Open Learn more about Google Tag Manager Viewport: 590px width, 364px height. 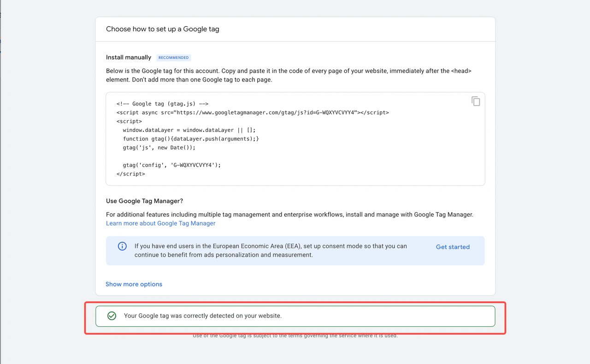pyautogui.click(x=160, y=223)
